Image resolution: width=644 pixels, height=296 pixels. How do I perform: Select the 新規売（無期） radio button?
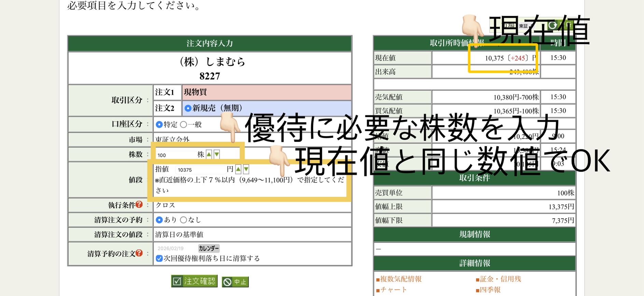click(188, 108)
